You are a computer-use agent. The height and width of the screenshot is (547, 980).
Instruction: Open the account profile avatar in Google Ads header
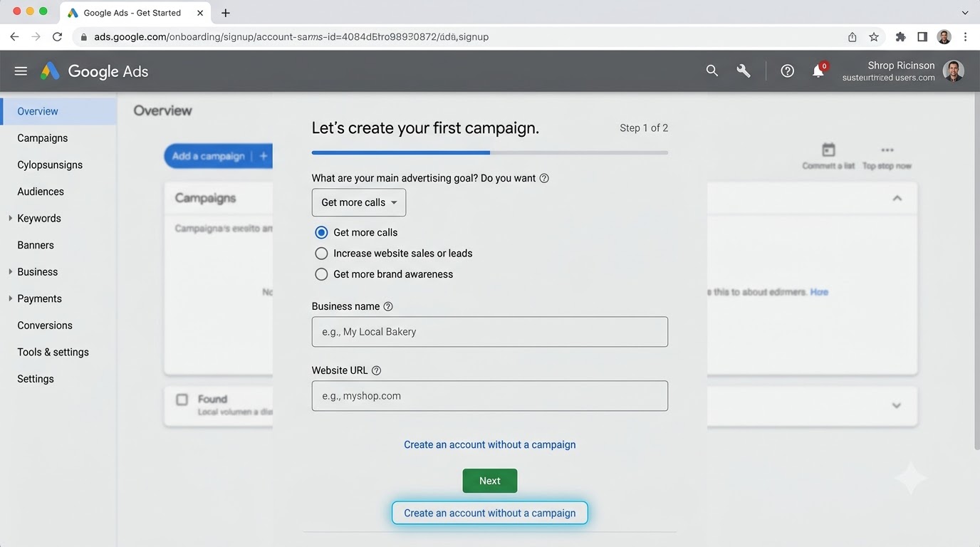point(953,71)
